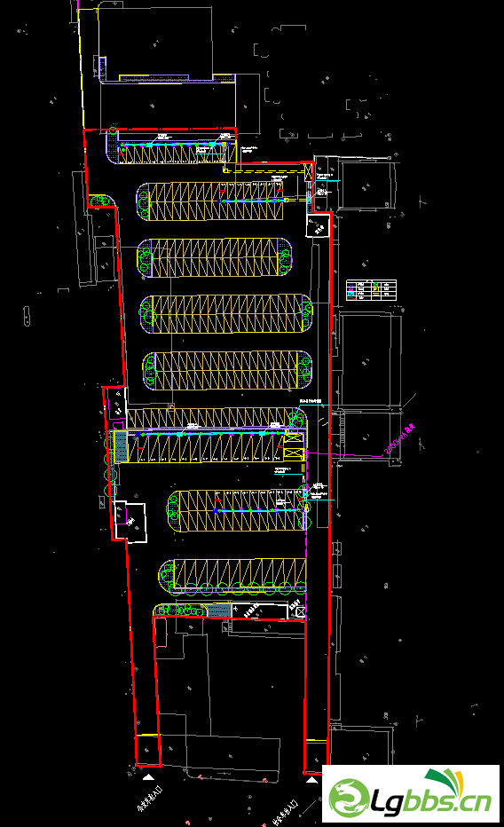Image resolution: width=504 pixels, height=827 pixels.
Task: Click the white-outlined box at the lot's upper-right corner
Action: click(318, 225)
